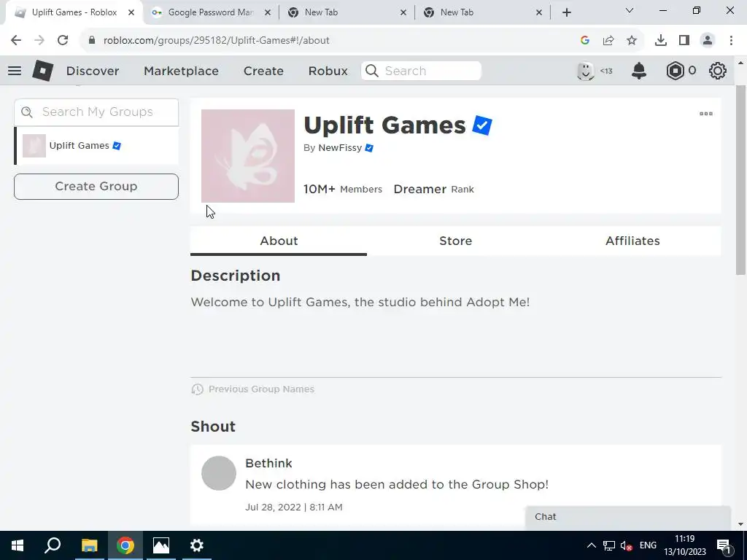Switch to the Affiliates tab

click(632, 241)
